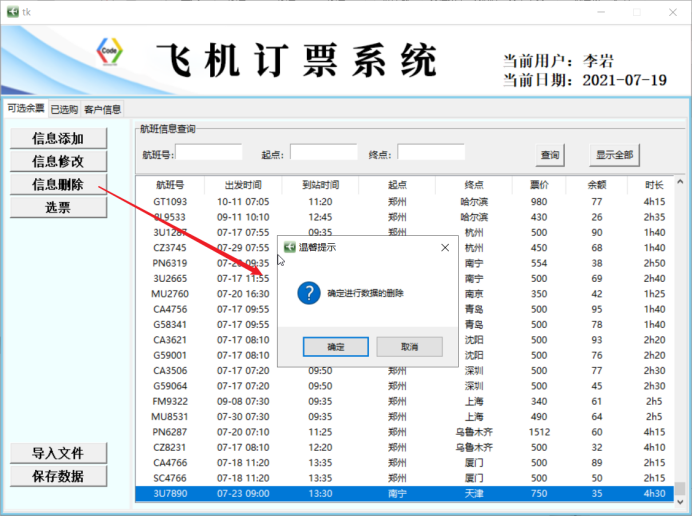
Task: Click the 到站时间 column header
Action: click(320, 185)
